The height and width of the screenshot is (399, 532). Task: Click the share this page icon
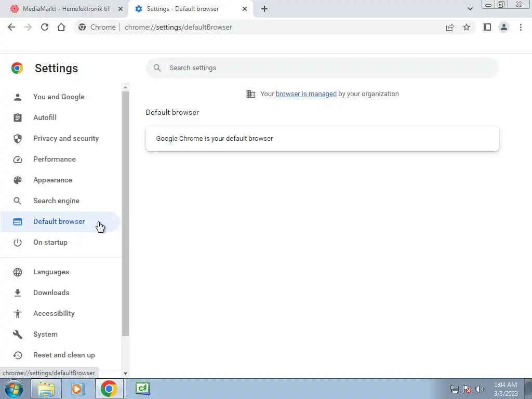450,27
